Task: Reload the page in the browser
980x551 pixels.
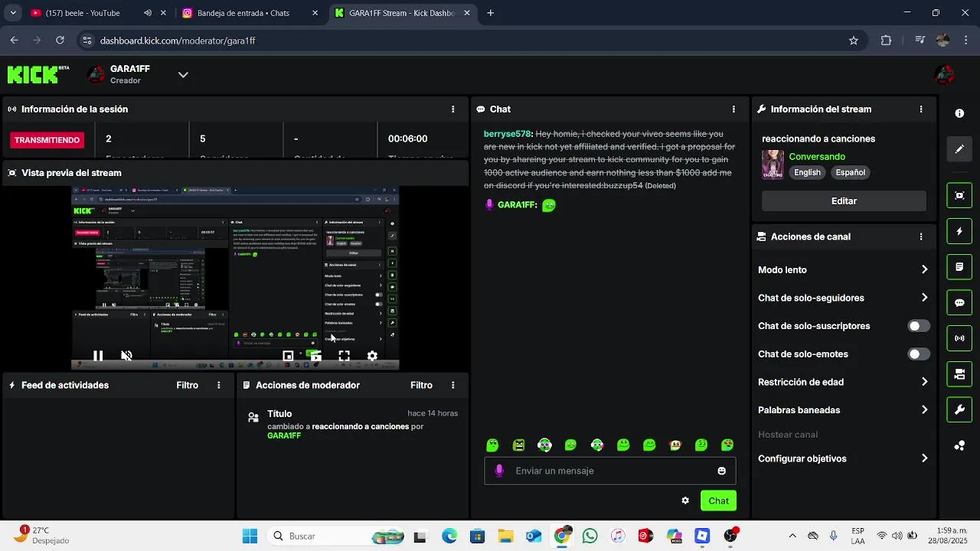Action: pyautogui.click(x=60, y=41)
